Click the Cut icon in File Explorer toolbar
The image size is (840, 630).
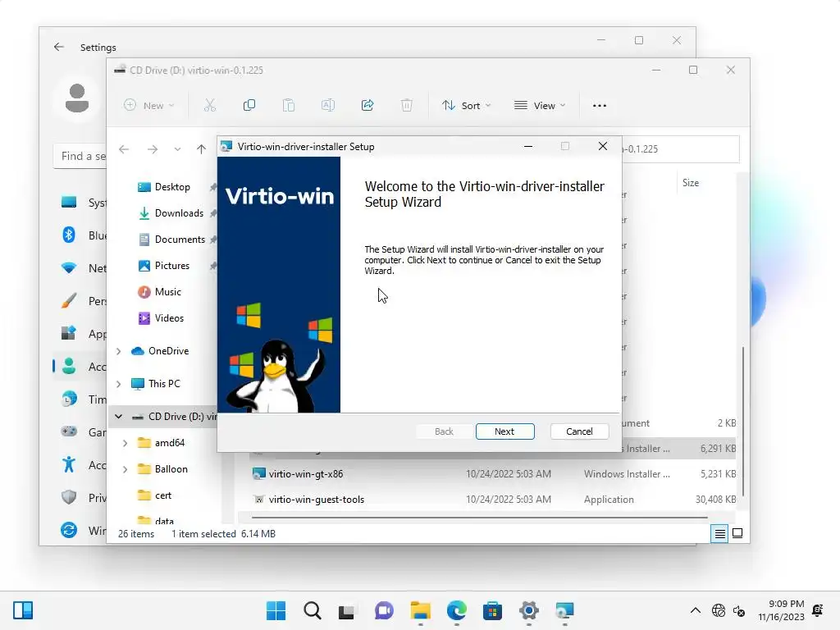point(209,105)
